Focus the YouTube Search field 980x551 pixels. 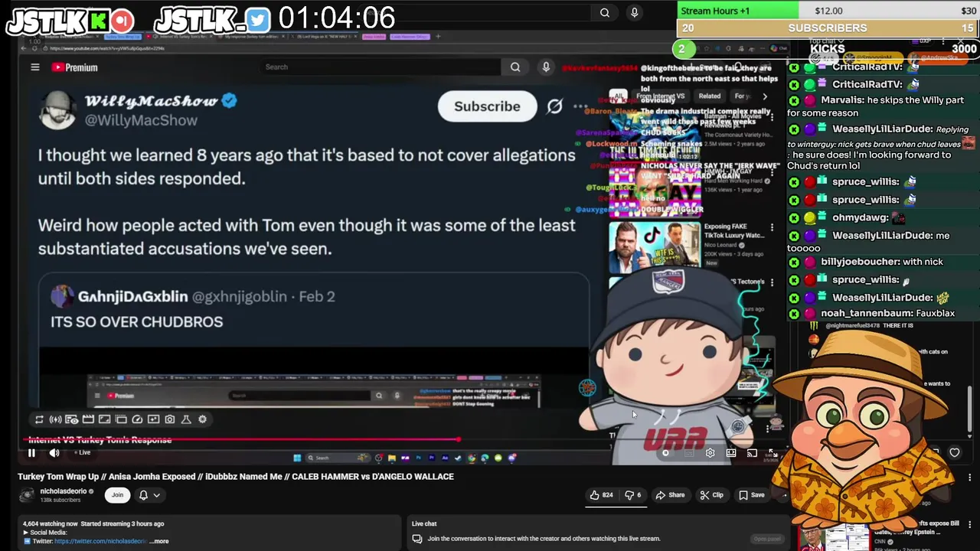click(379, 67)
